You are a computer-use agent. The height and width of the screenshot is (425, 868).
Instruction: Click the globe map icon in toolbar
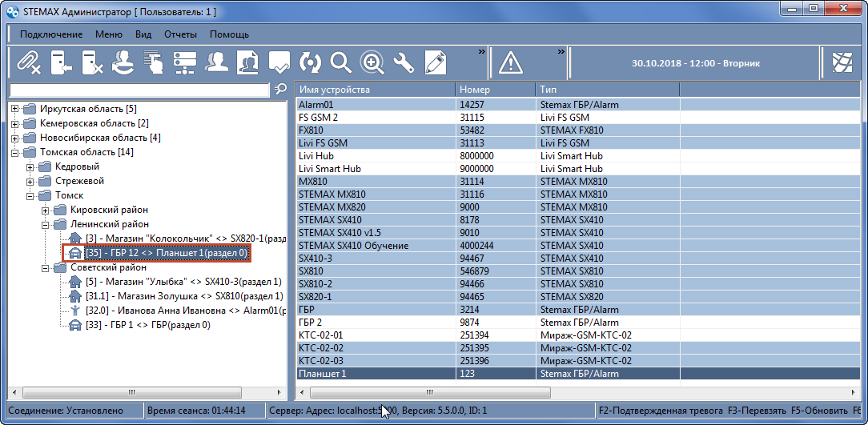(842, 62)
